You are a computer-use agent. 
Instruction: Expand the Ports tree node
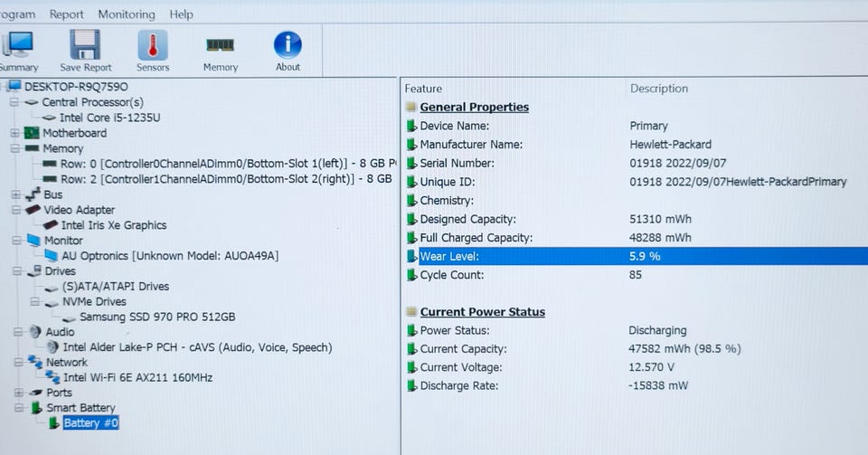coord(19,393)
